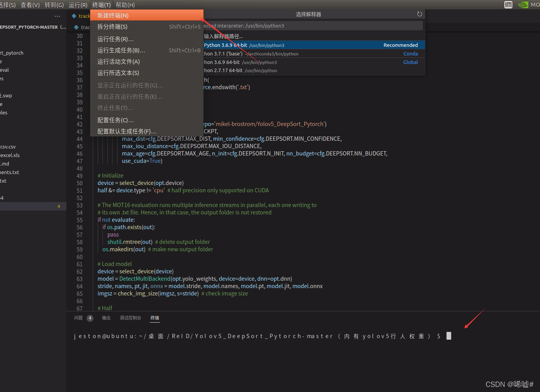Click the '# Load model' comment line
This screenshot has width=540, height=392.
pyautogui.click(x=114, y=264)
